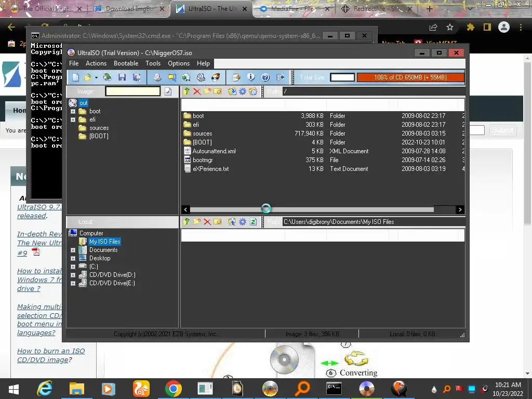Screen dimensions: 532x399
Task: Click the red X Delete icon in local pane
Action: tap(207, 221)
